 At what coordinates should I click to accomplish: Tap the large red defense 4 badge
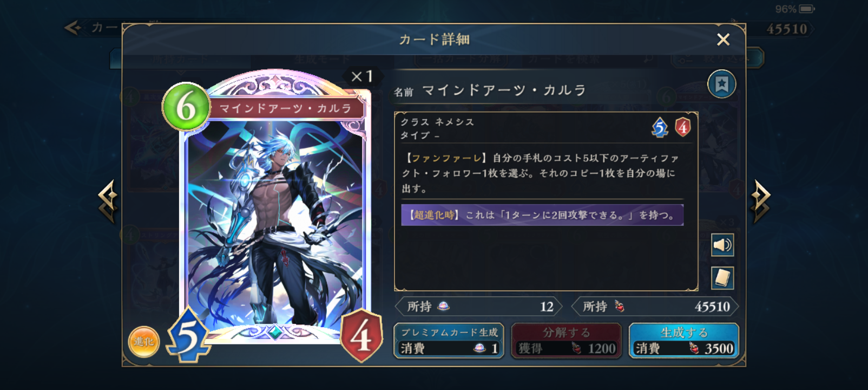pos(362,335)
